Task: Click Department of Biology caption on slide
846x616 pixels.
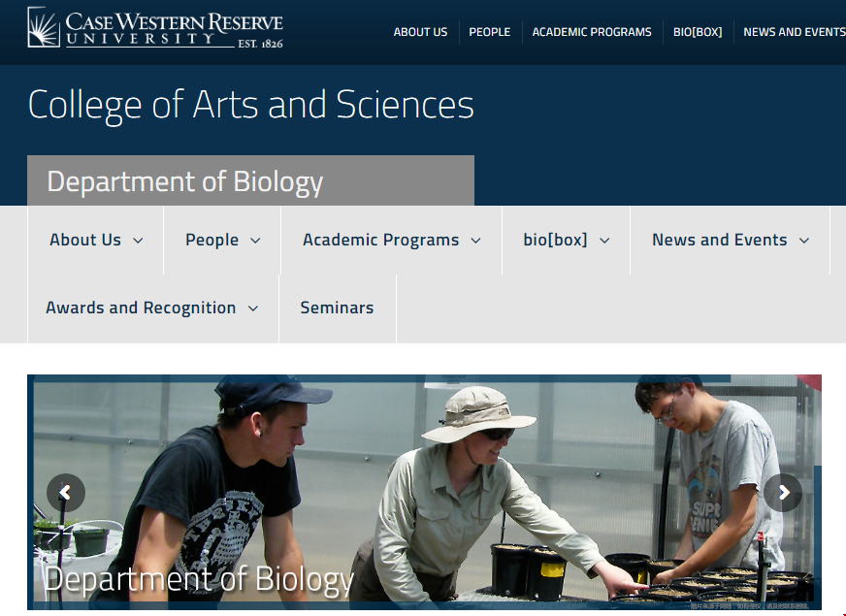Action: pos(199,579)
